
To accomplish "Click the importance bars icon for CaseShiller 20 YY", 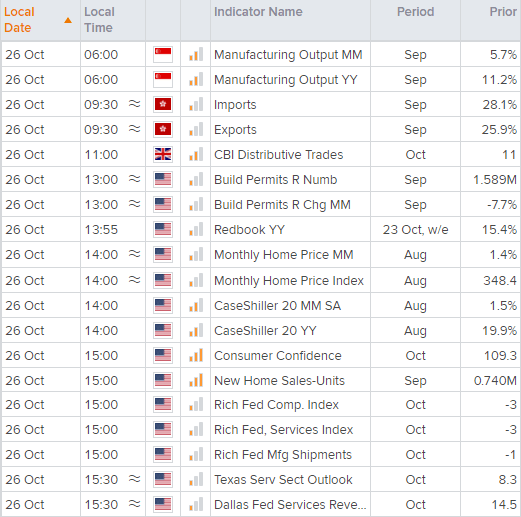I will [x=196, y=330].
